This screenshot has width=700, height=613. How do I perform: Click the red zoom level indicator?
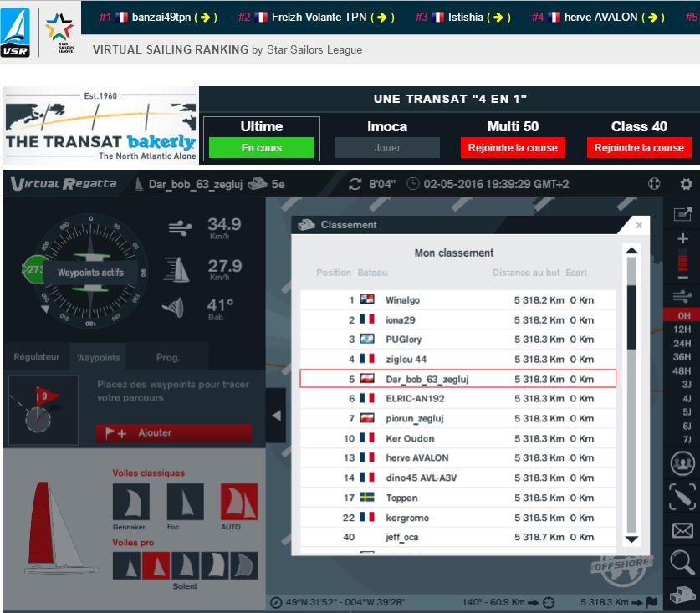(x=682, y=260)
